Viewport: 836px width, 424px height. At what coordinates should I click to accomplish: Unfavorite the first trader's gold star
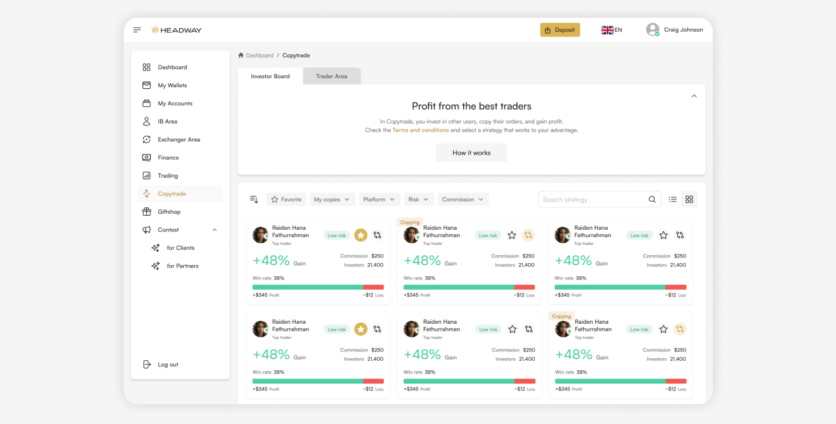pyautogui.click(x=360, y=235)
